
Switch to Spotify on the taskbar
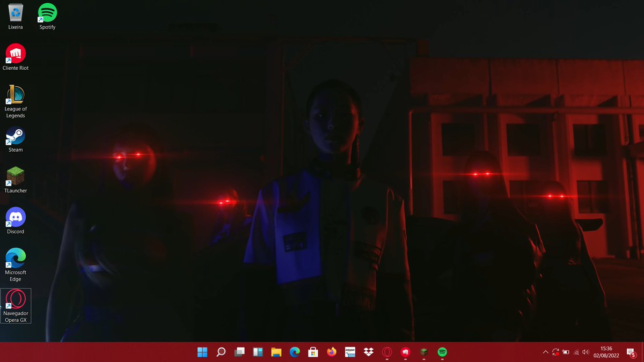[442, 352]
